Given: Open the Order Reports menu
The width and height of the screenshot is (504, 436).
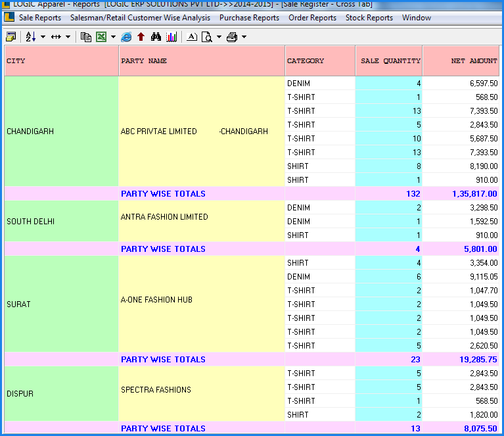Looking at the screenshot, I should point(312,18).
